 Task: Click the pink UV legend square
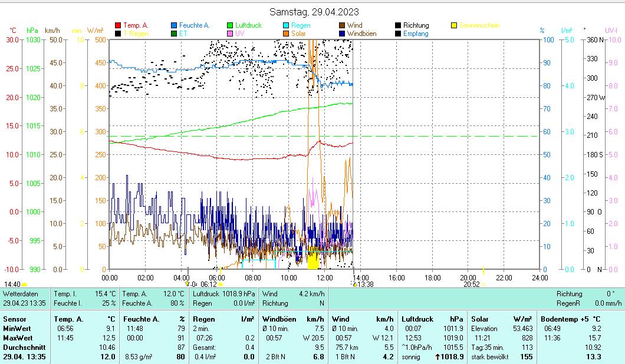[230, 34]
